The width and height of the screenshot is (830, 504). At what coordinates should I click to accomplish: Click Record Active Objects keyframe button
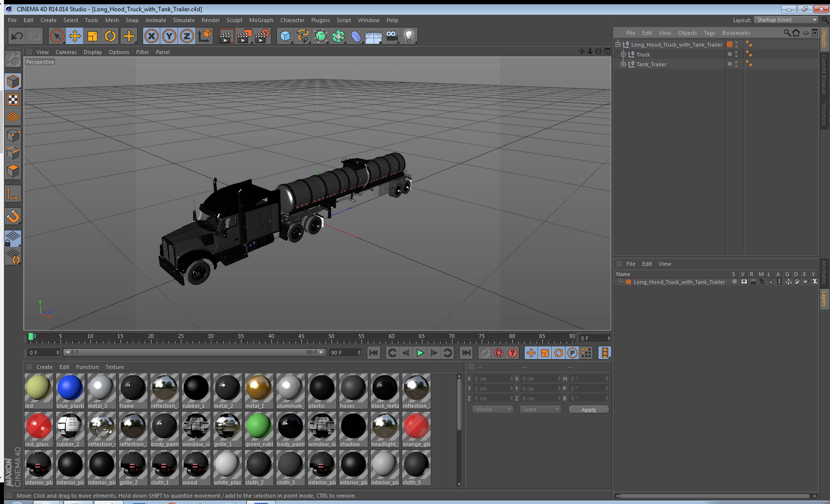(x=485, y=353)
